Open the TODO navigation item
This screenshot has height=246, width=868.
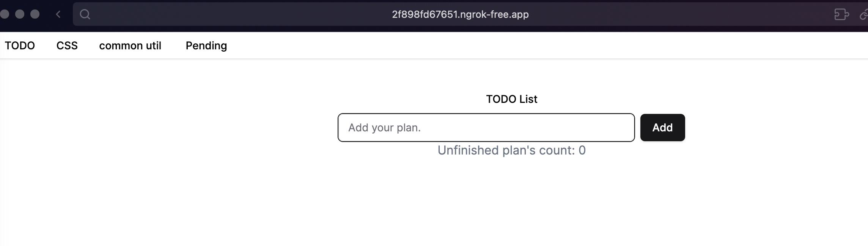(20, 46)
